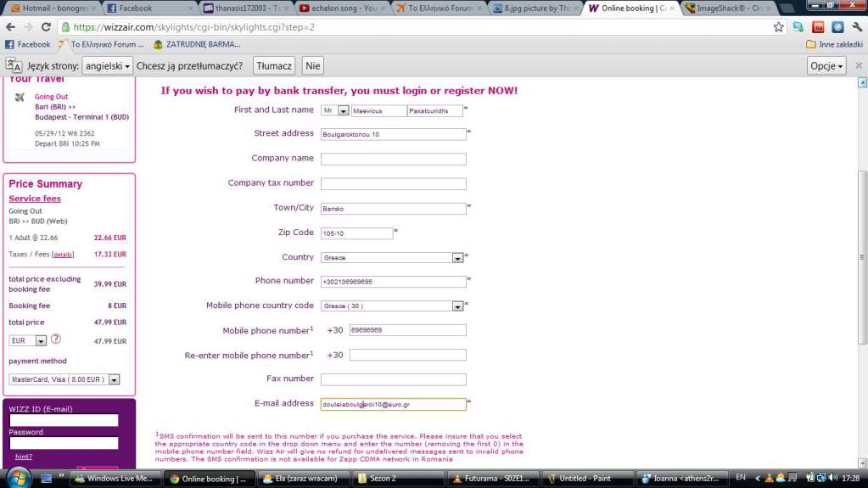Viewport: 868px width, 488px height.
Task: Open the Sezon 2 folder taskbar item
Action: 397,479
